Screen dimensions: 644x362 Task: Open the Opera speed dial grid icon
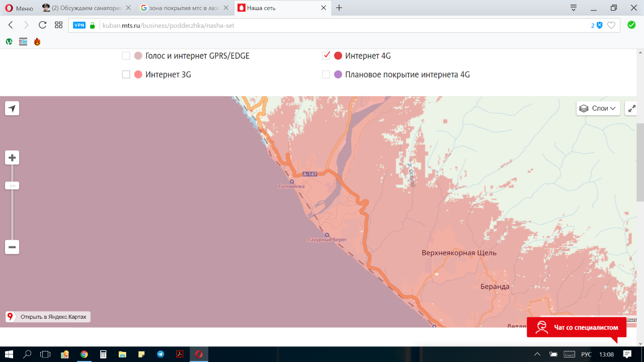(59, 25)
